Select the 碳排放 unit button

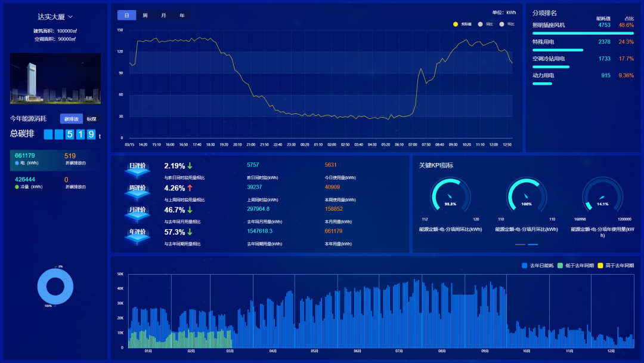point(72,119)
